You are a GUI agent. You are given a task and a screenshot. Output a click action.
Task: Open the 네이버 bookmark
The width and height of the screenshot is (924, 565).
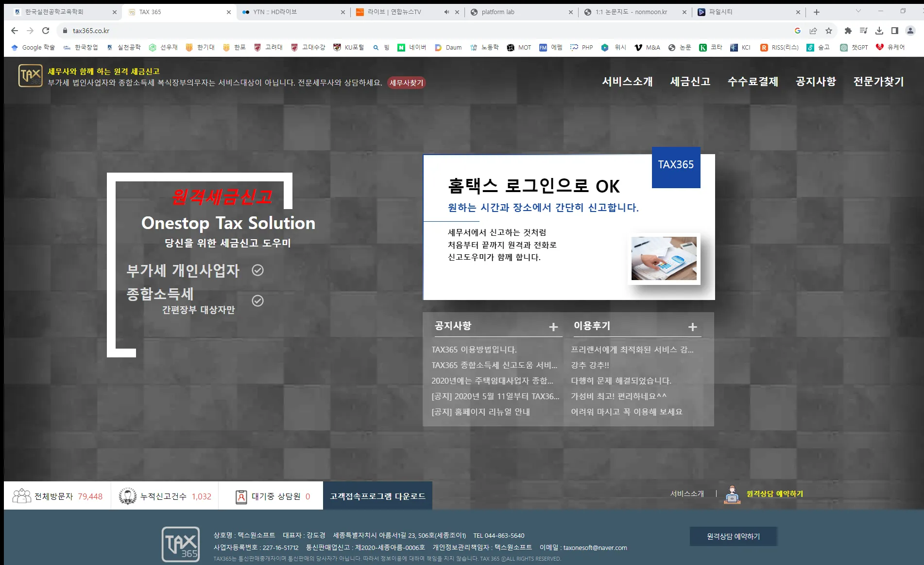click(412, 47)
